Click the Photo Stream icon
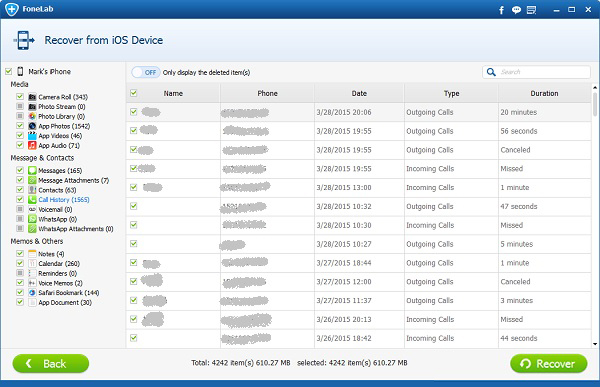The width and height of the screenshot is (600, 387). tap(32, 106)
